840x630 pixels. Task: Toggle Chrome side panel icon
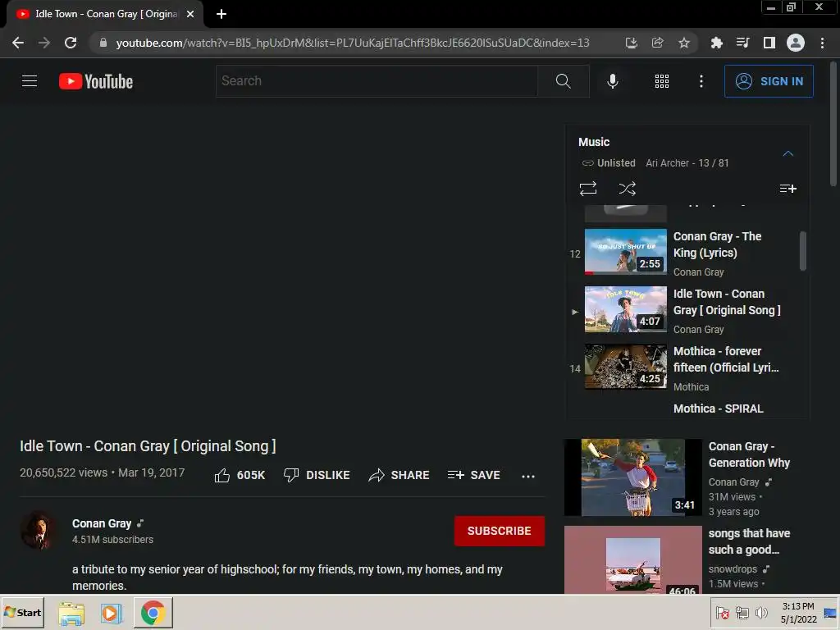tap(769, 43)
